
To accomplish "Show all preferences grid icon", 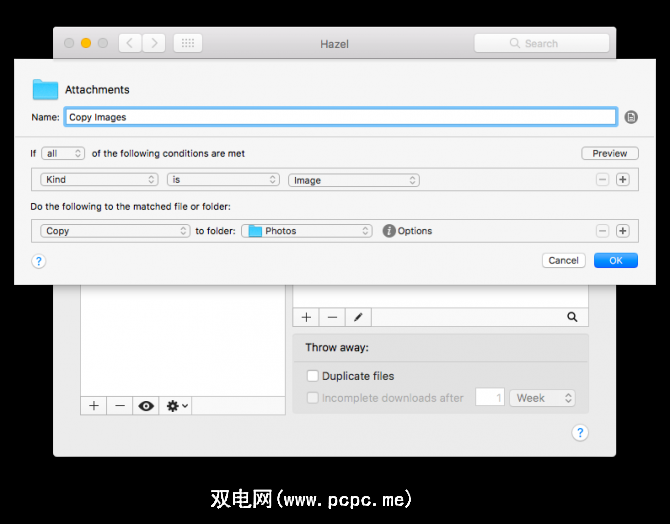I will tap(188, 43).
